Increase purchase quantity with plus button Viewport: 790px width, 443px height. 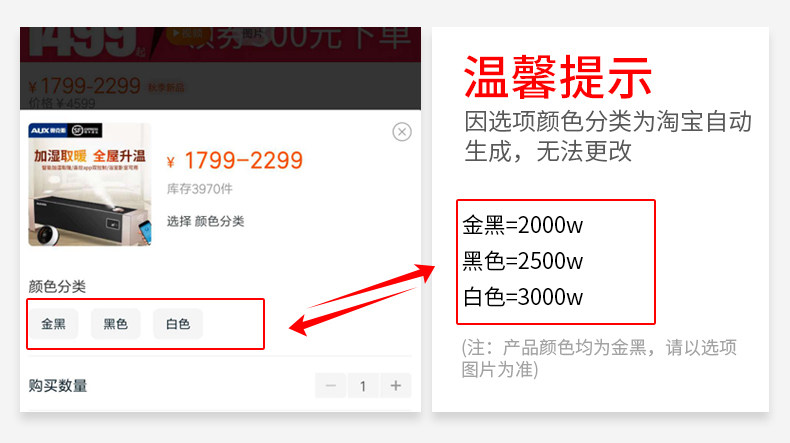396,386
